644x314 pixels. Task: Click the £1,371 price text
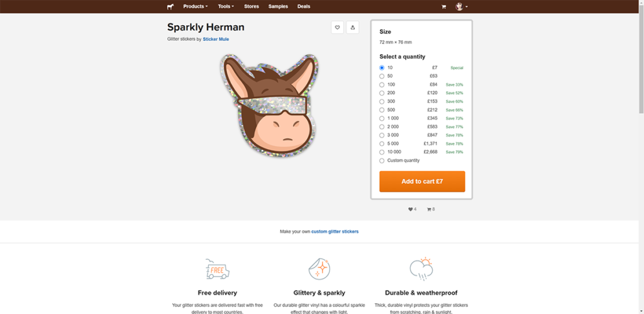tap(430, 143)
